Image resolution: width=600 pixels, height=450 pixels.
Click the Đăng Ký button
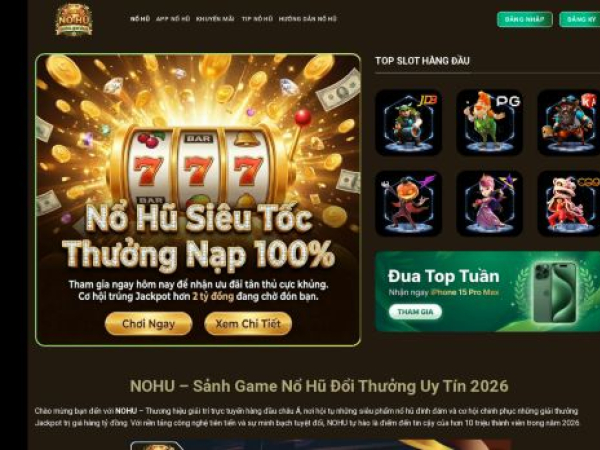(x=580, y=20)
